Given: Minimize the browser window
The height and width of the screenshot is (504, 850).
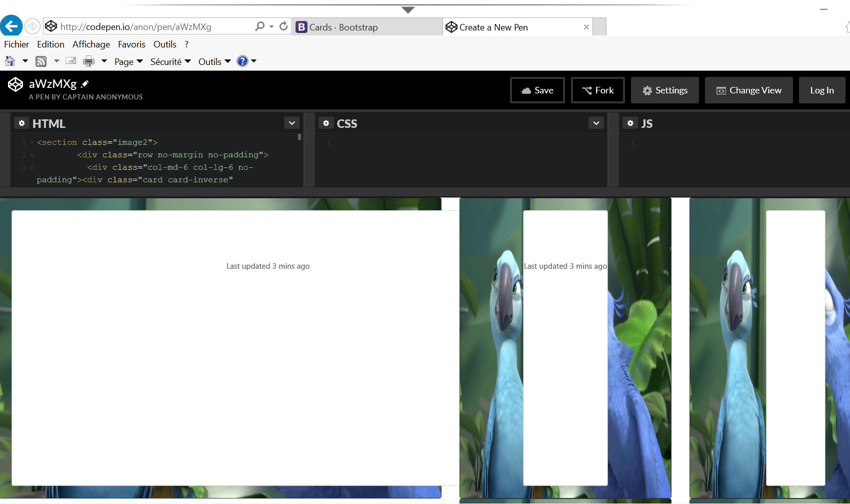Looking at the screenshot, I should click(824, 9).
